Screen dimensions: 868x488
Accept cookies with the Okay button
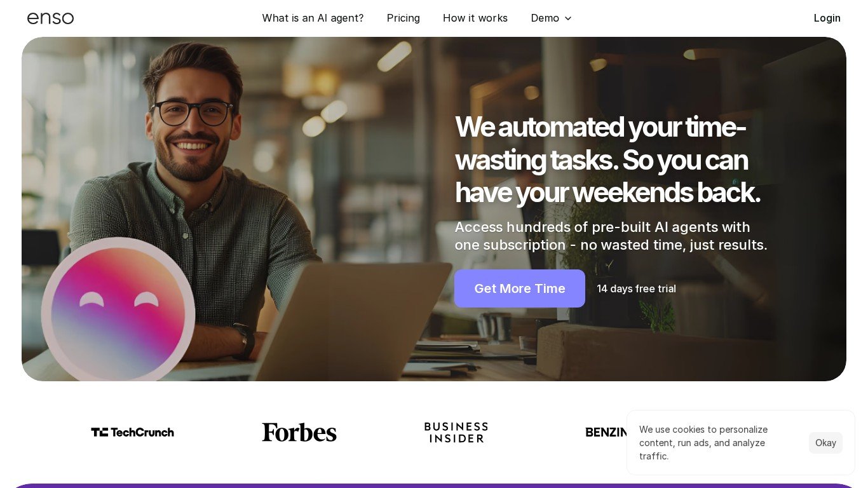tap(825, 443)
